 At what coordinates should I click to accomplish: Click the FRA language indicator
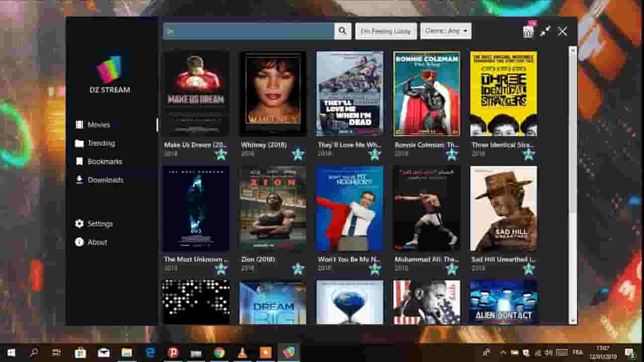(x=578, y=352)
